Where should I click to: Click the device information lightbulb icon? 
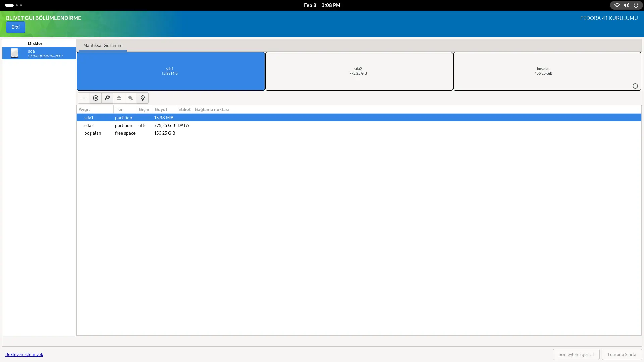click(x=143, y=98)
